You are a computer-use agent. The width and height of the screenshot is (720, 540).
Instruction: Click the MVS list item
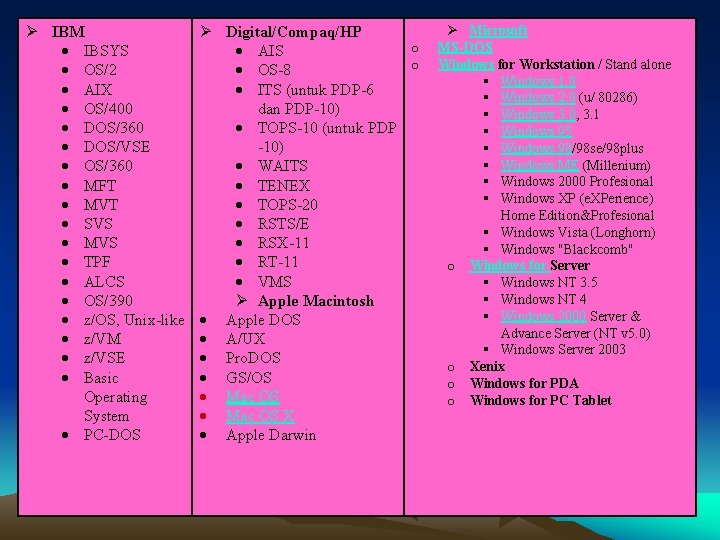click(101, 242)
